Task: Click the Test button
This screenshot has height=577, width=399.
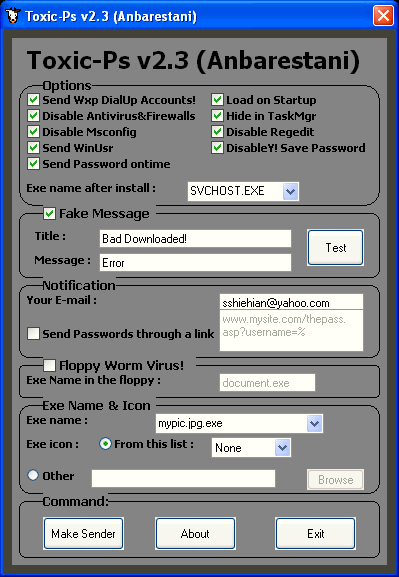Action: 336,248
